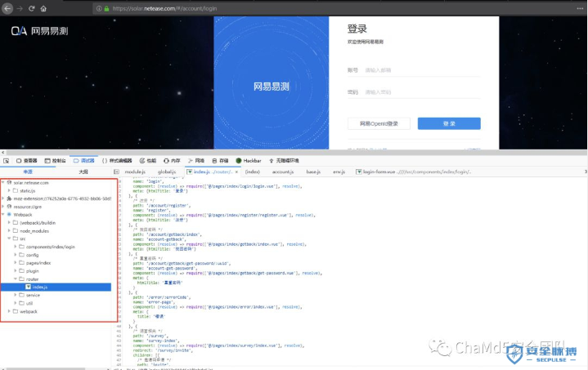Switch to the module.js editor tab

pos(135,172)
